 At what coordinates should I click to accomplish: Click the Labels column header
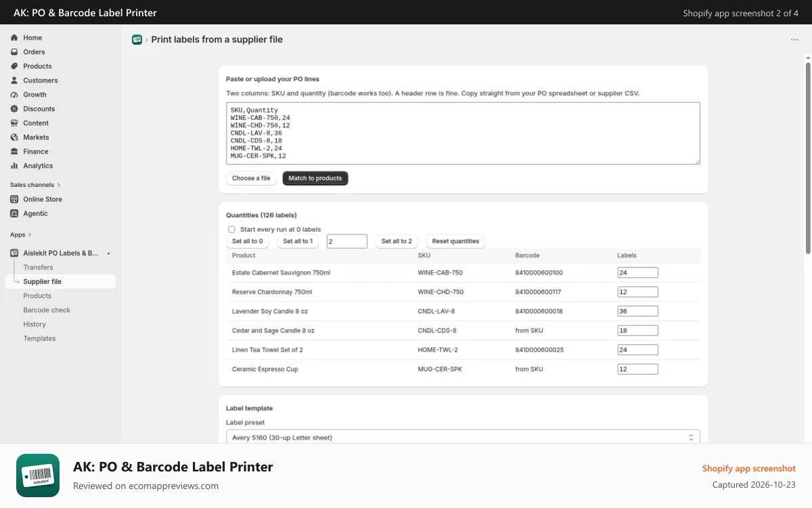coord(627,255)
